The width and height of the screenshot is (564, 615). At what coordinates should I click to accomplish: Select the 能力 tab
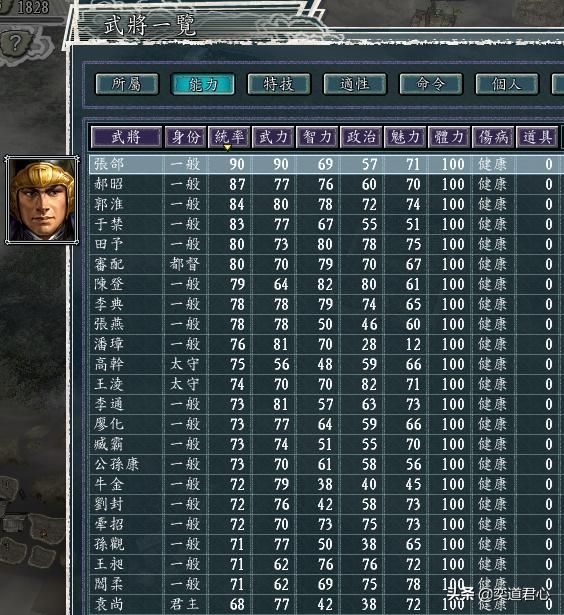203,84
